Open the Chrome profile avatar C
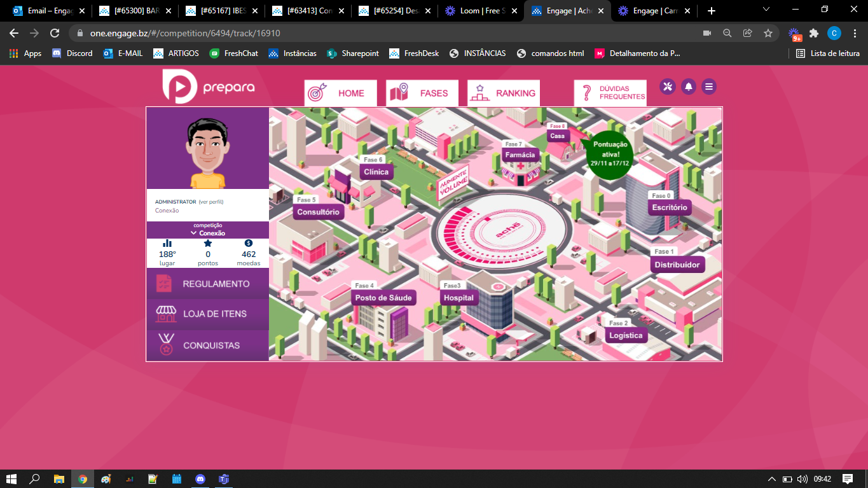 [x=834, y=33]
